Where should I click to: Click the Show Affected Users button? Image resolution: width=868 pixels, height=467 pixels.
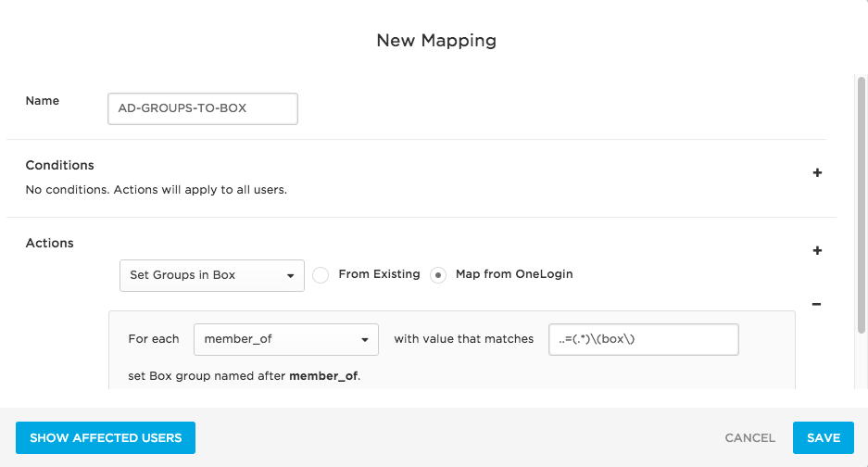(x=106, y=437)
